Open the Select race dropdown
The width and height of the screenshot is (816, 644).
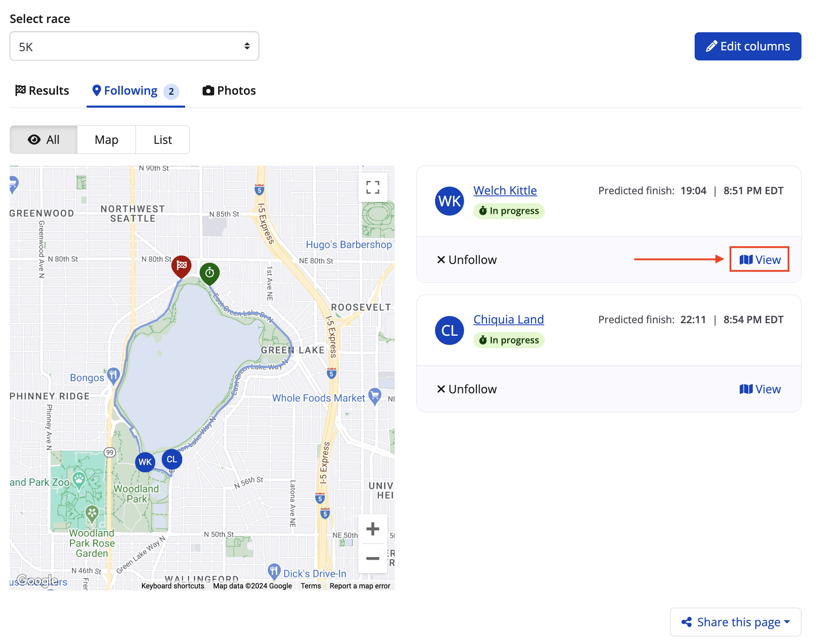134,46
